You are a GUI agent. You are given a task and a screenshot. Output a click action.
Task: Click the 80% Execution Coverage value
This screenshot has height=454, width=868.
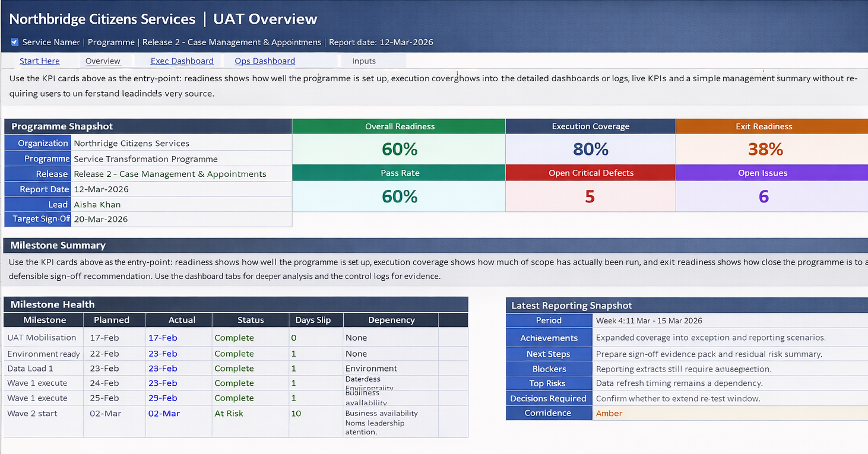point(591,149)
